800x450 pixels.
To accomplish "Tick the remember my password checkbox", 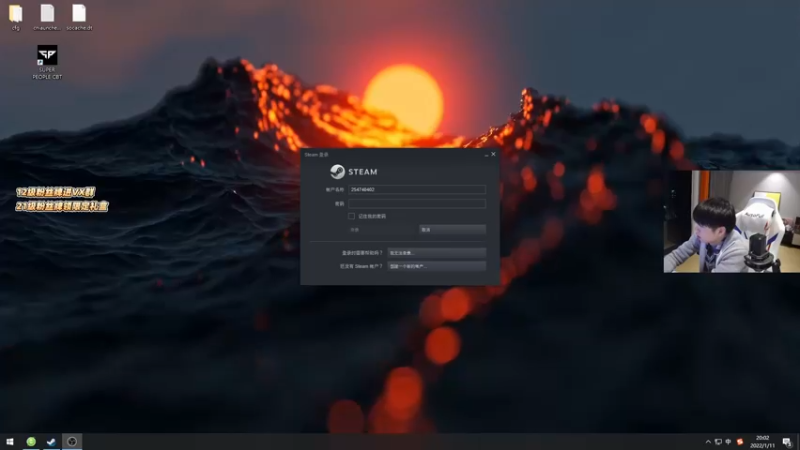I will (352, 216).
